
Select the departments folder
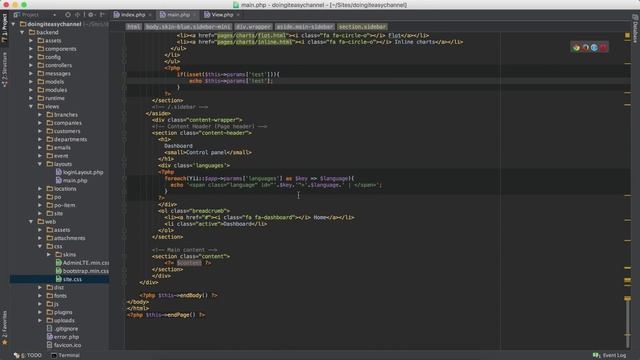pyautogui.click(x=70, y=139)
